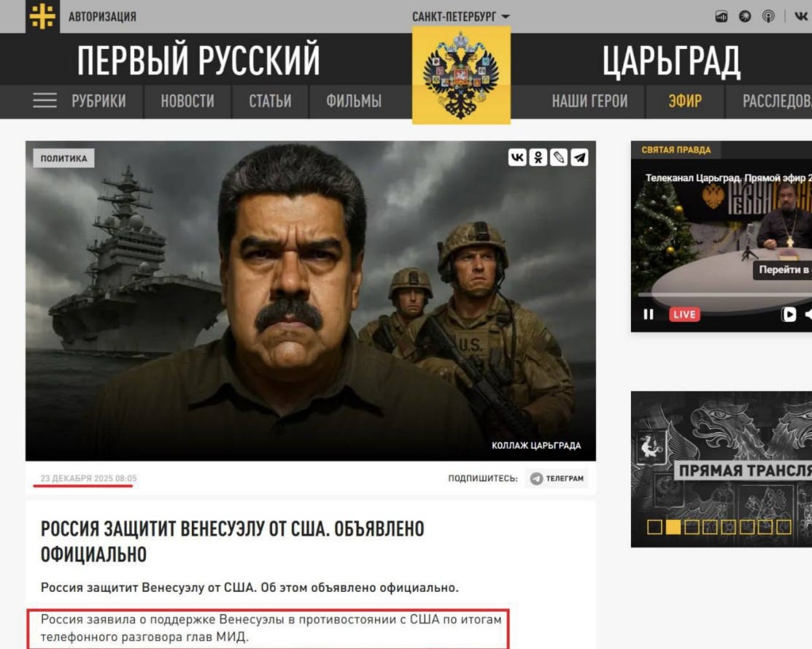Screen dimensions: 812x649
Task: Open the НАШИ ГЕРОИ section
Action: click(x=589, y=101)
